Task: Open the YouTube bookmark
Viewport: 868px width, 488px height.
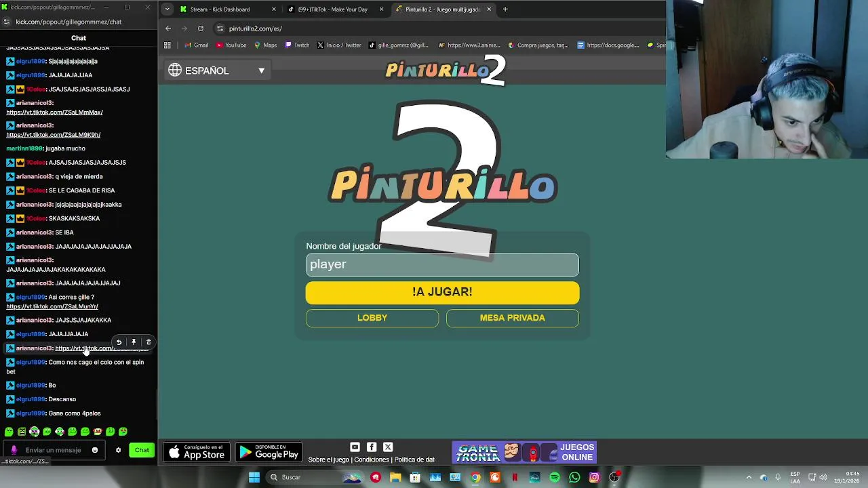Action: point(231,45)
